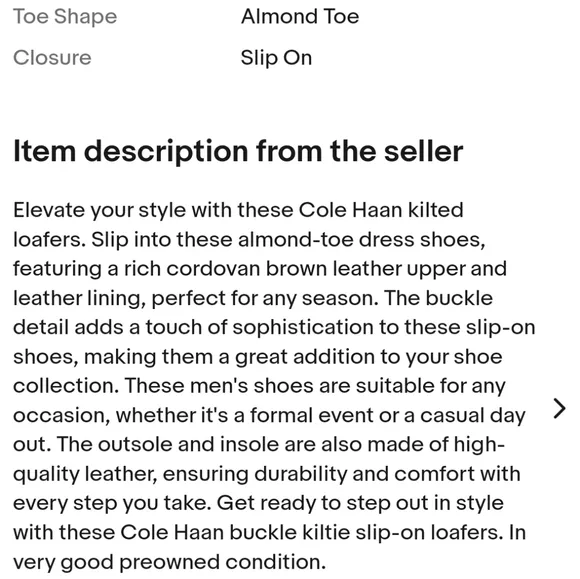Click the text 'very good preowned condition'
This screenshot has height=579, width=580.
[169, 562]
